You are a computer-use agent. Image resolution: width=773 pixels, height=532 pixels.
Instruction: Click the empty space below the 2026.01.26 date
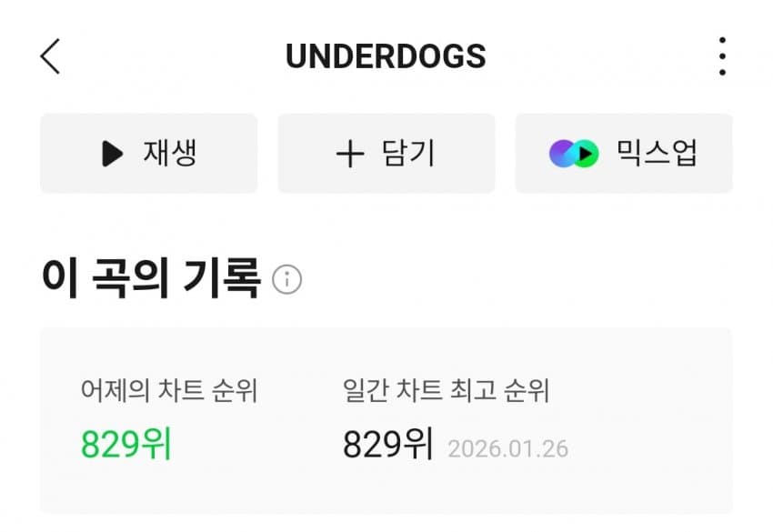point(508,487)
